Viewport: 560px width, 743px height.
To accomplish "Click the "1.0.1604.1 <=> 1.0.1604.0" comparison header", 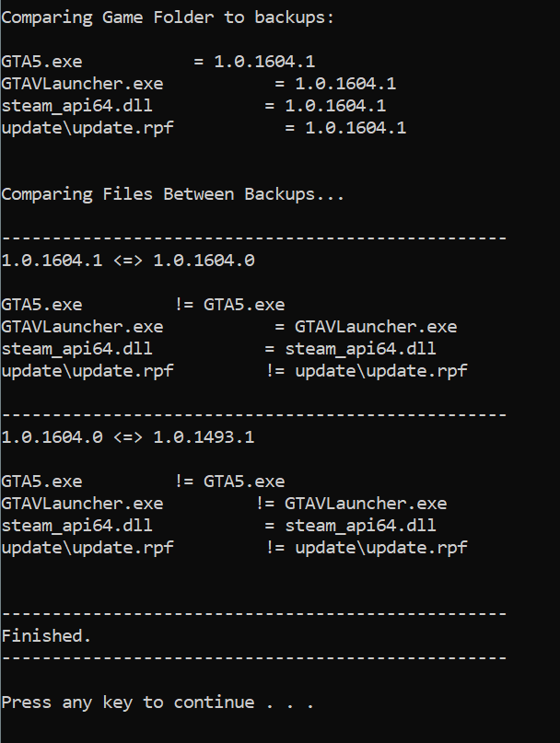I will click(128, 261).
